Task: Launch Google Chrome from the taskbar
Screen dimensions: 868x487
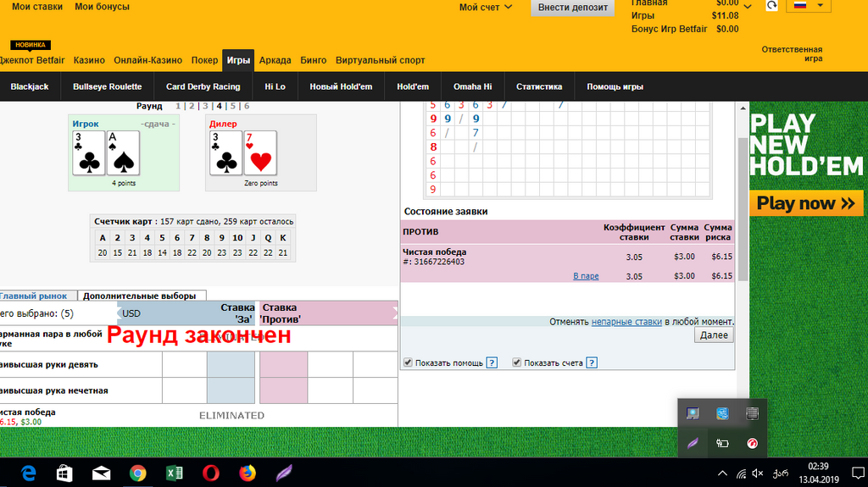Action: point(138,473)
